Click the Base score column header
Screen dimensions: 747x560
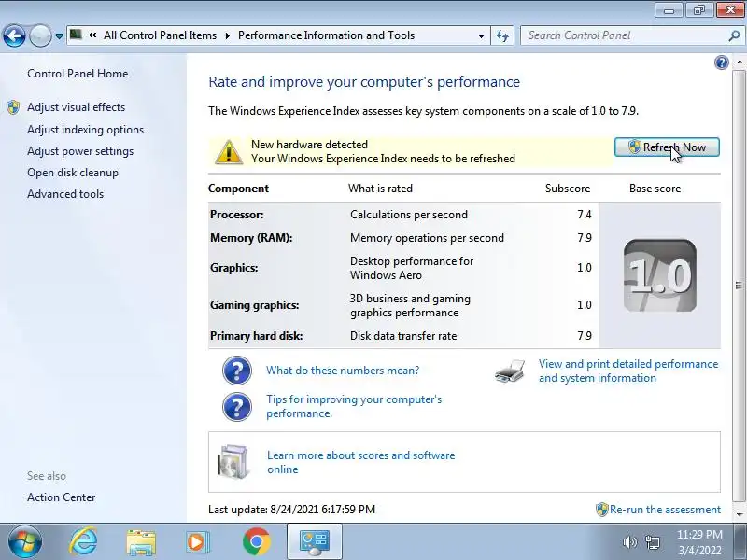(655, 189)
